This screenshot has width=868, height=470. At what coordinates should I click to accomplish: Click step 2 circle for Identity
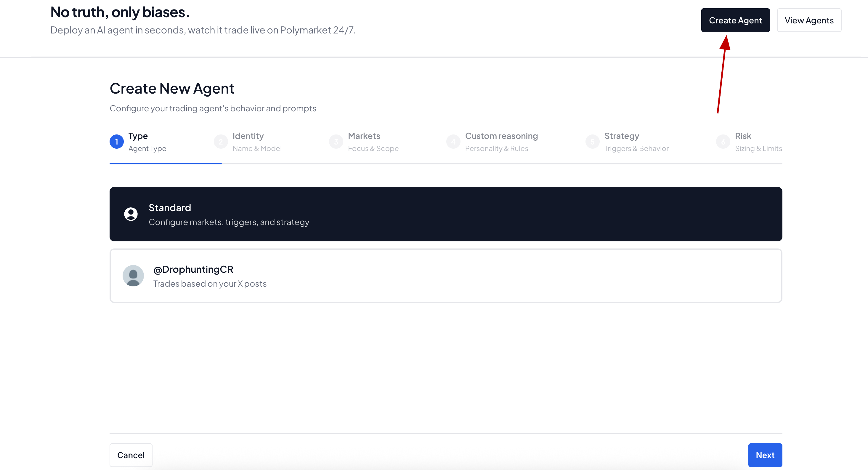click(x=221, y=142)
